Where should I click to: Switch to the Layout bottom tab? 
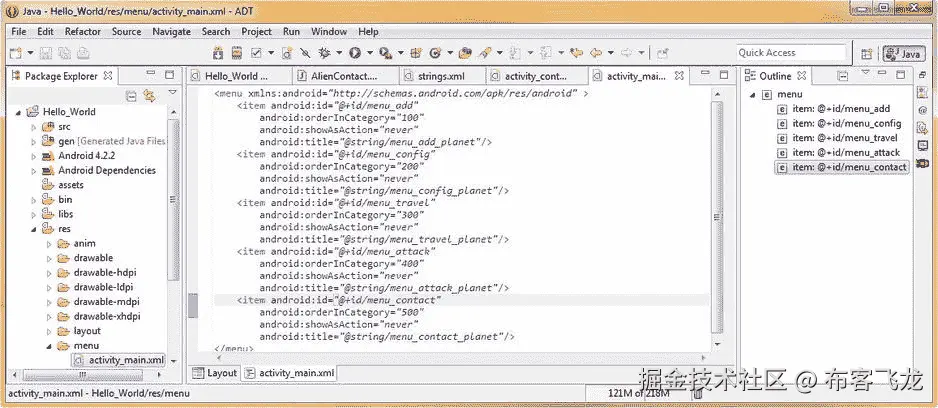(x=215, y=373)
